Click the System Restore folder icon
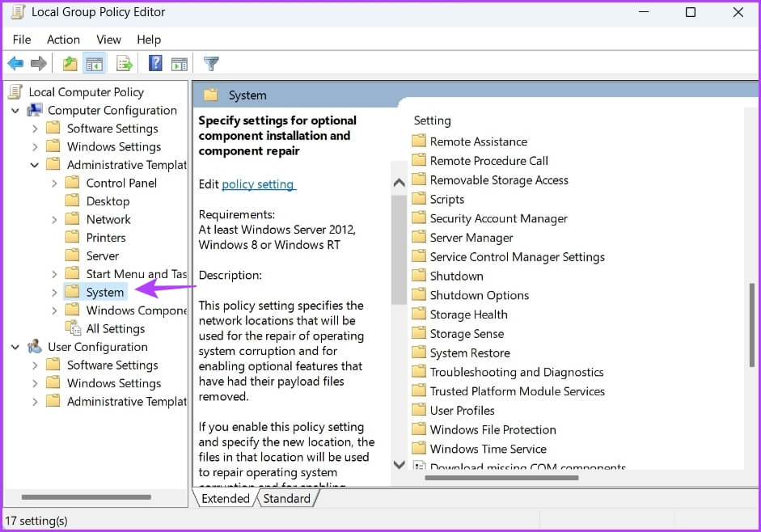 tap(418, 353)
